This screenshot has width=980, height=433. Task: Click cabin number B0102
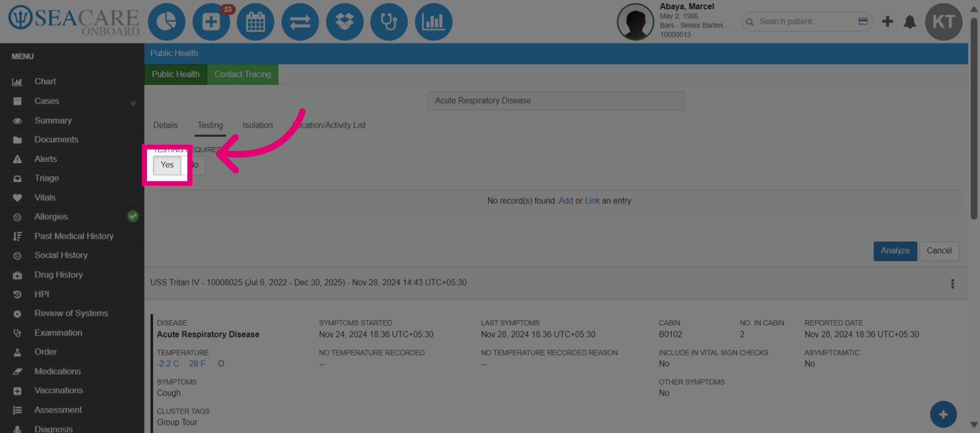(x=670, y=334)
